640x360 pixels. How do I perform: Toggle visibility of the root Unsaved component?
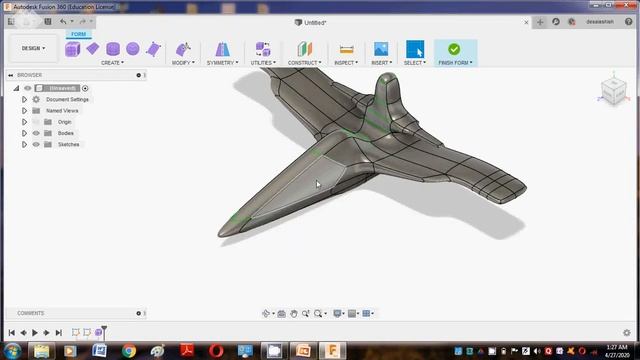point(27,88)
